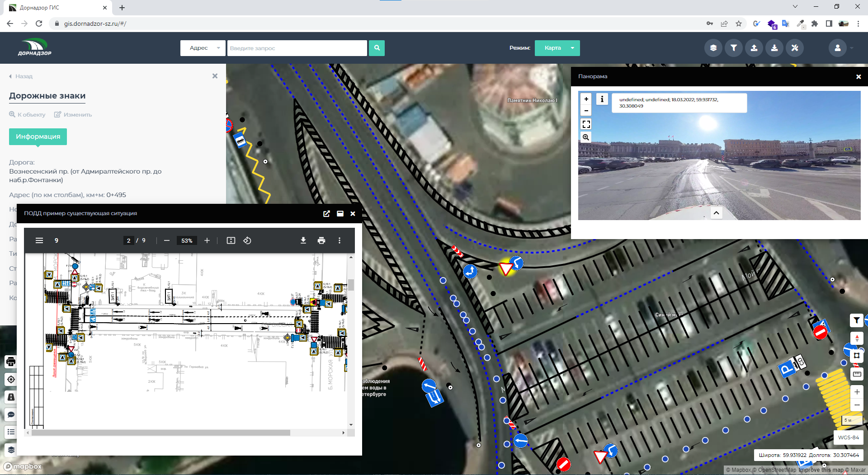Image resolution: width=868 pixels, height=475 pixels.
Task: Open the user profile icon
Action: (837, 48)
